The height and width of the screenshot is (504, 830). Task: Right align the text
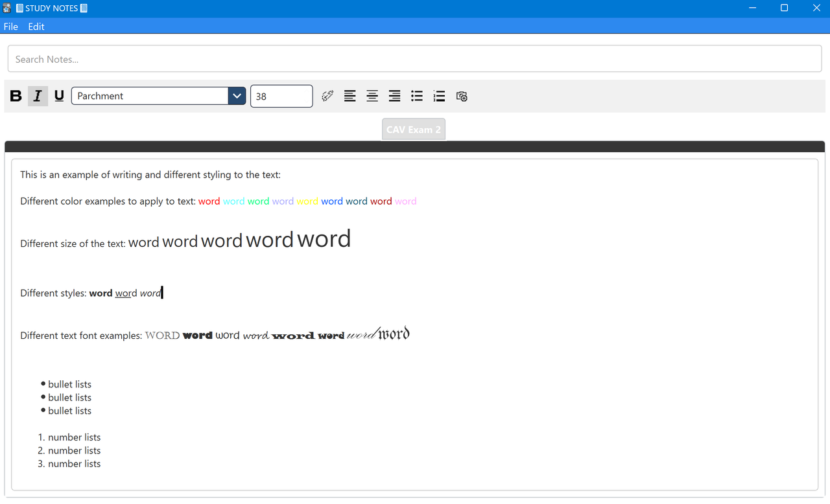coord(394,96)
